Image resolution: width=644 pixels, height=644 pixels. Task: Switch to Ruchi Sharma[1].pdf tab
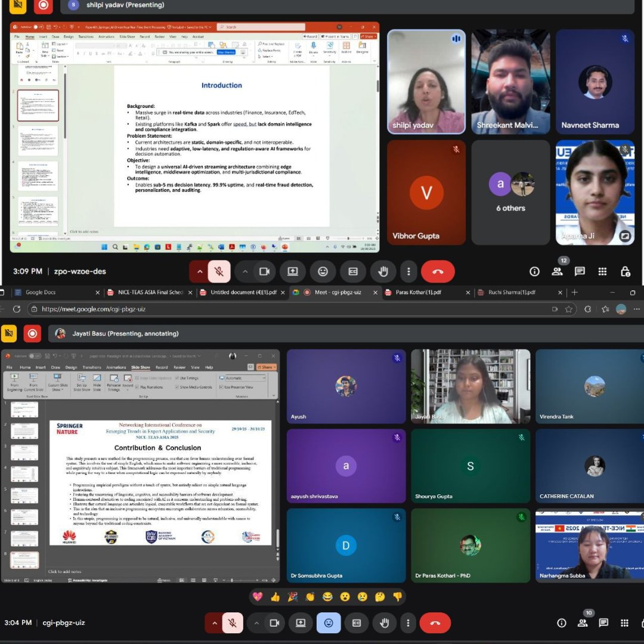[x=519, y=292]
